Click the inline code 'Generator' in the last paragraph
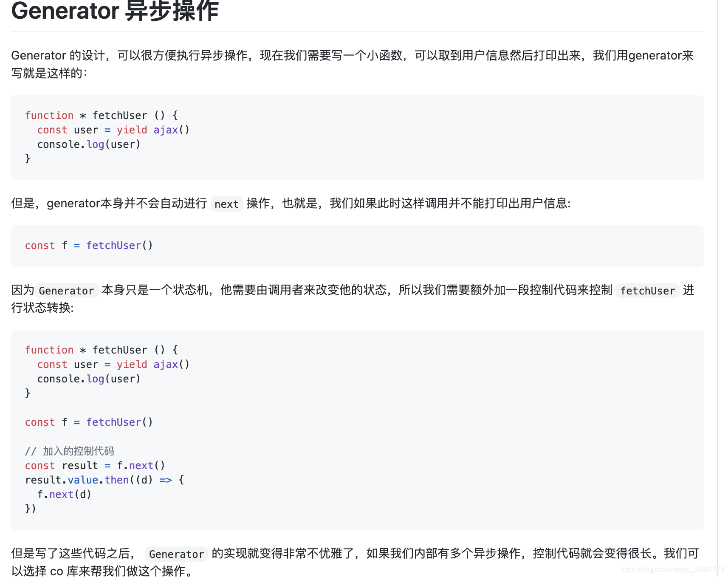This screenshot has height=577, width=728. pyautogui.click(x=177, y=554)
